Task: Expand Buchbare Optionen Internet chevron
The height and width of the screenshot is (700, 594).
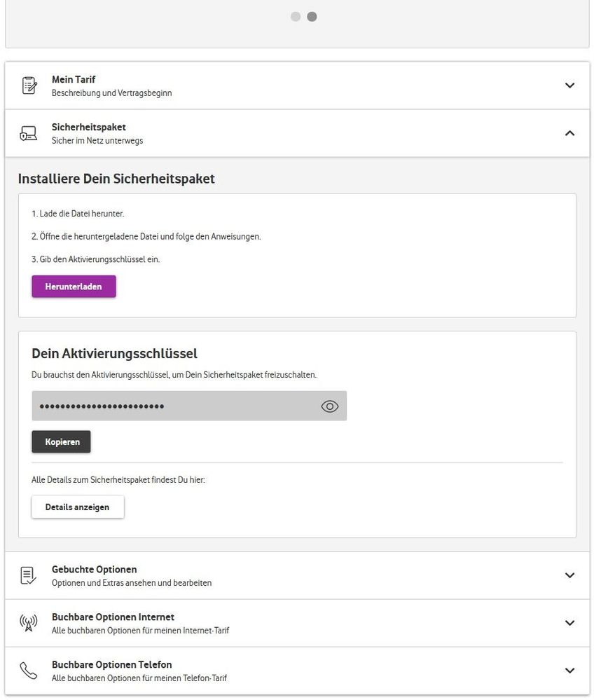Action: coord(569,623)
